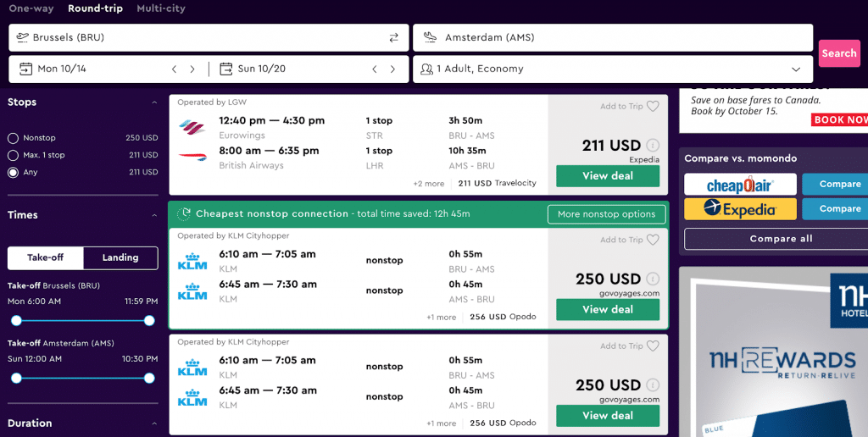Viewport: 868px width, 437px height.
Task: Compare prices with cheapOair
Action: [836, 185]
